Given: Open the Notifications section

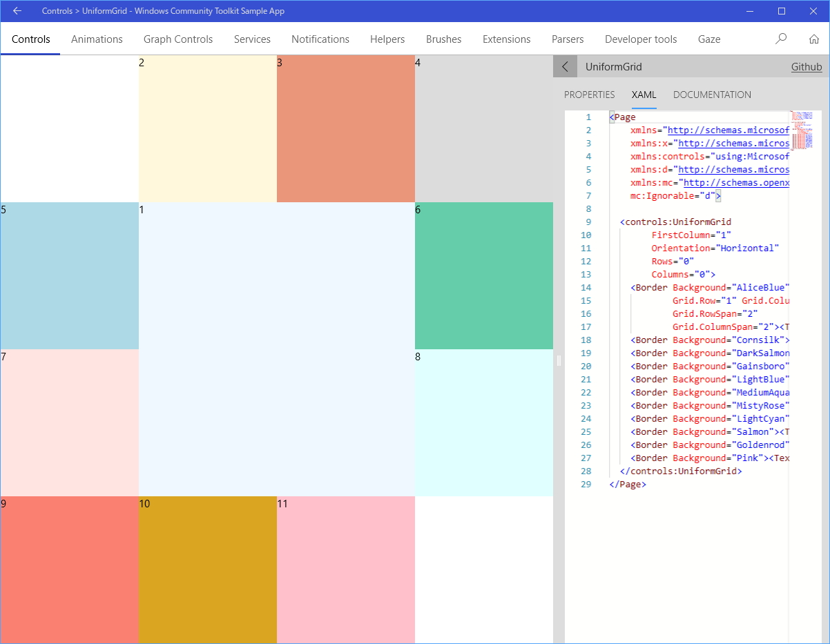Looking at the screenshot, I should pyautogui.click(x=320, y=39).
